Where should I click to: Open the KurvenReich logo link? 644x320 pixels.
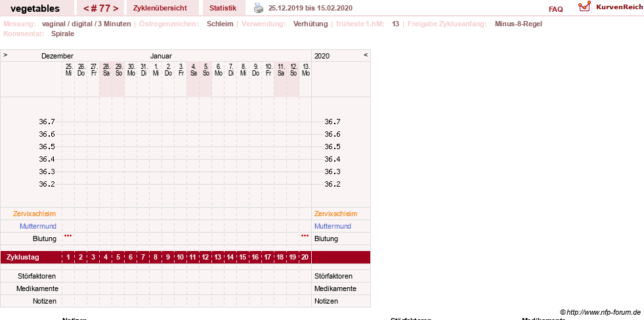[610, 7]
